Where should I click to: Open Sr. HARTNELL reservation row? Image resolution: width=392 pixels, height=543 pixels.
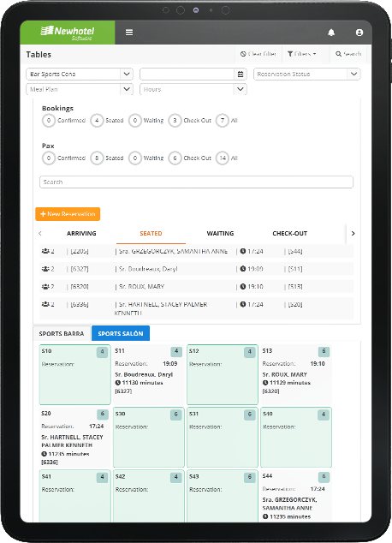[x=196, y=307]
